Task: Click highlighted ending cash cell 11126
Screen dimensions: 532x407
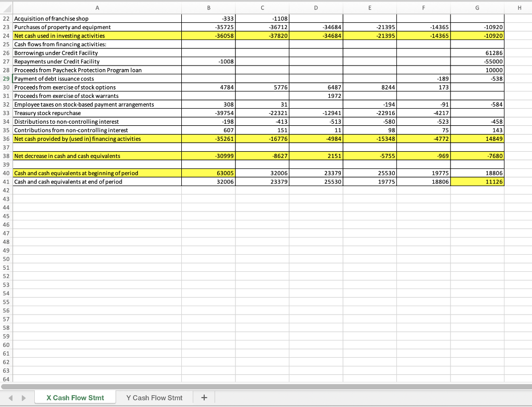Action: [x=477, y=181]
